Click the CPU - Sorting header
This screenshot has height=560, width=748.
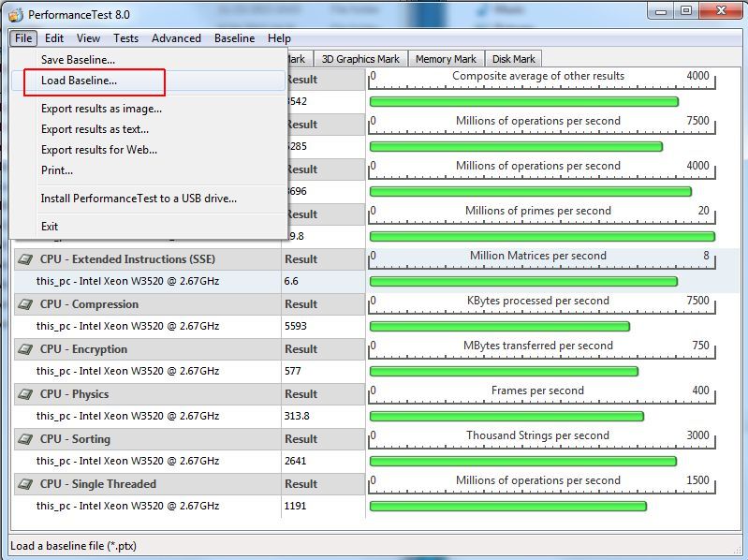point(147,439)
